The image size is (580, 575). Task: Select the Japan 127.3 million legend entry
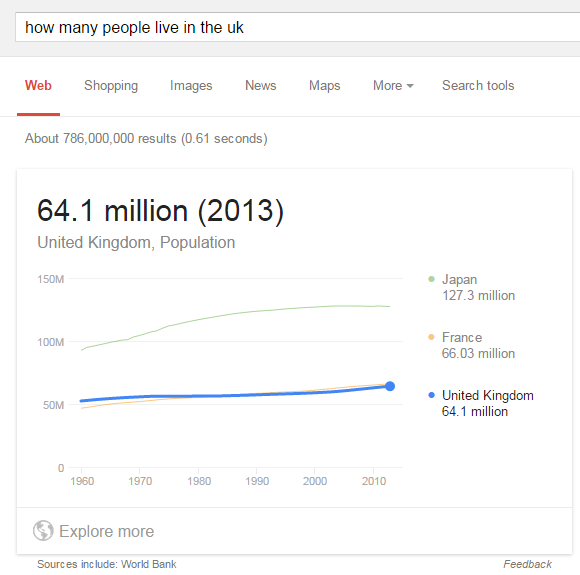tap(478, 288)
